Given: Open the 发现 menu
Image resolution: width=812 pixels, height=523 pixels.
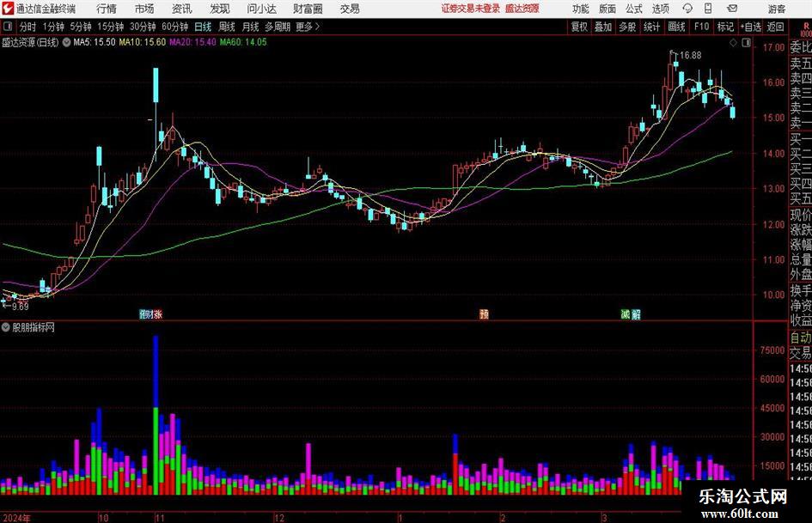Looking at the screenshot, I should 220,9.
